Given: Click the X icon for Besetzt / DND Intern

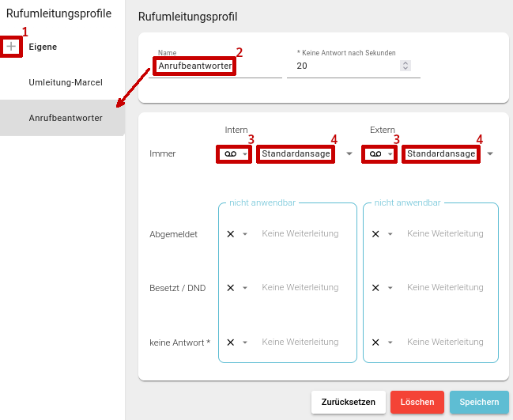Looking at the screenshot, I should (x=230, y=288).
